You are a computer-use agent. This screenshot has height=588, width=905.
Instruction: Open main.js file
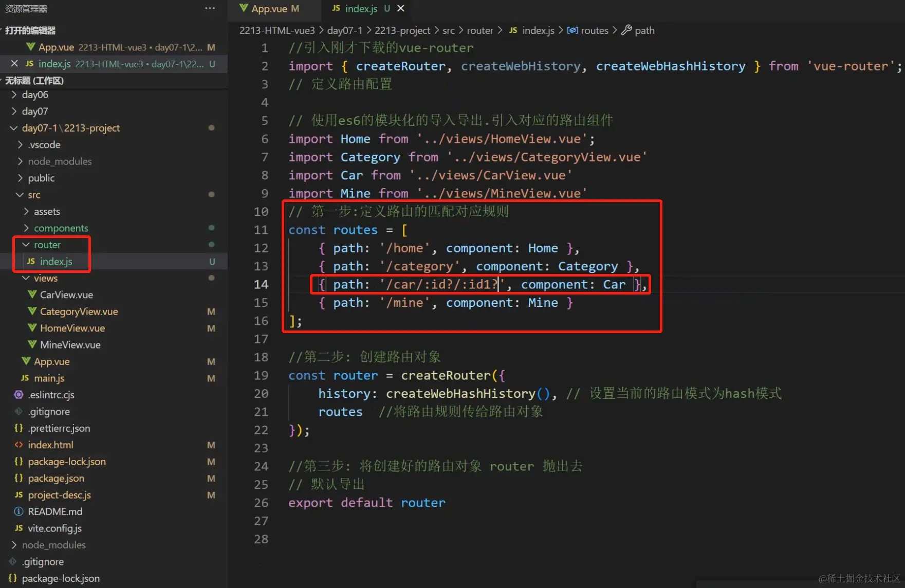[x=49, y=378]
